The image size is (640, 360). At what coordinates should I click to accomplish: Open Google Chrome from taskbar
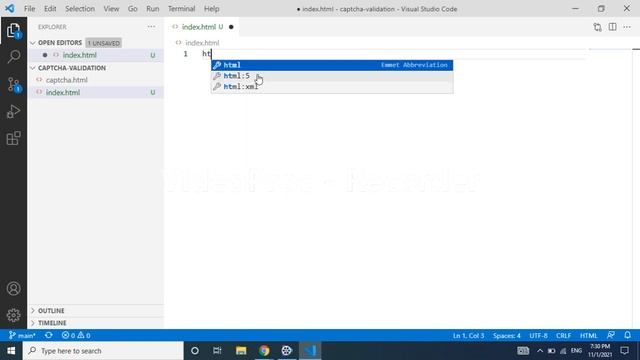264,351
